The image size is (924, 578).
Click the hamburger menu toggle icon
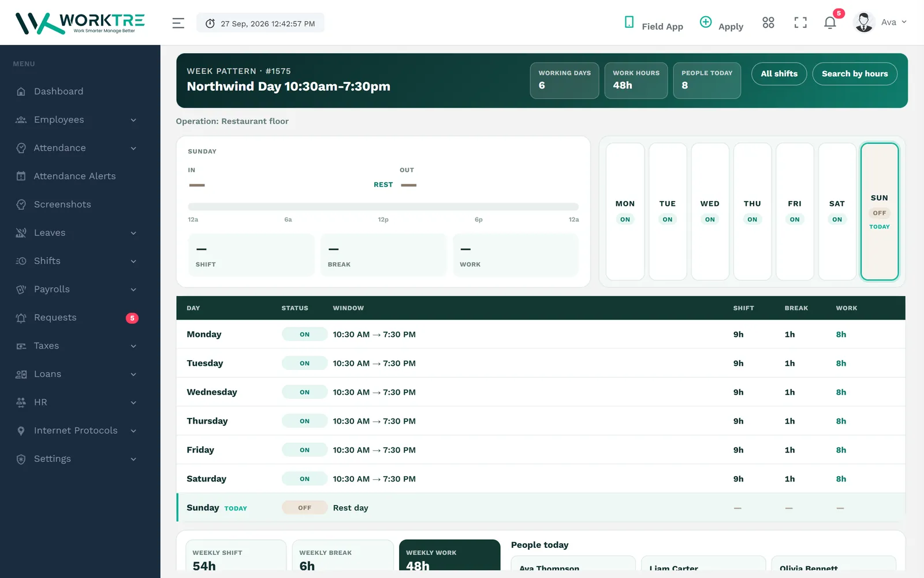[x=178, y=23]
